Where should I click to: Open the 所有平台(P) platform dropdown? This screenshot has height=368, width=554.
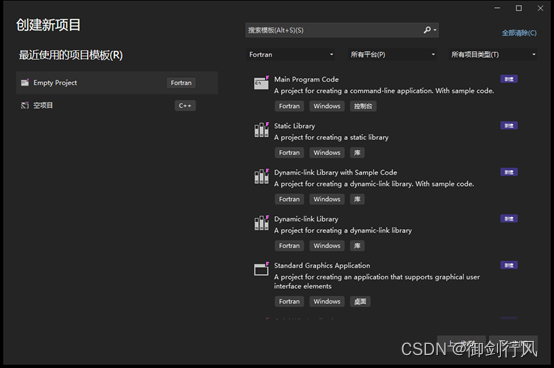(392, 54)
